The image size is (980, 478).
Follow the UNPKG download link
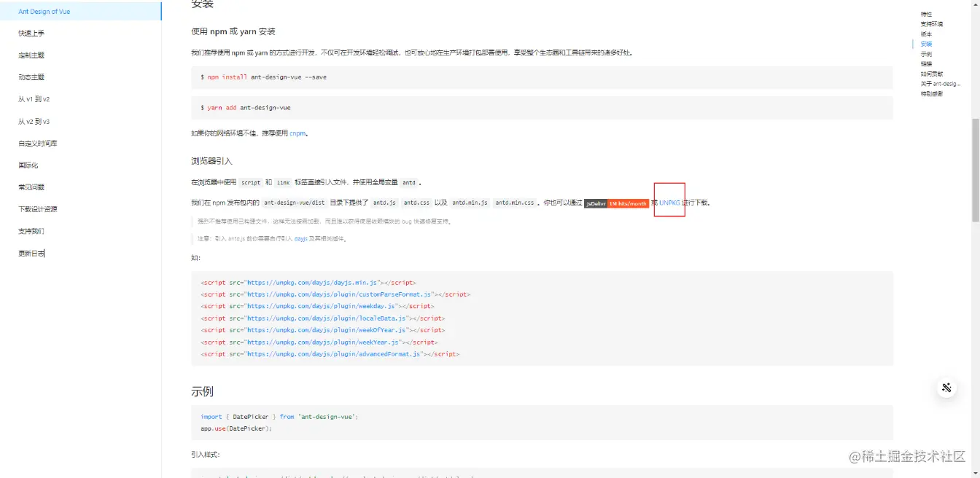tap(669, 203)
